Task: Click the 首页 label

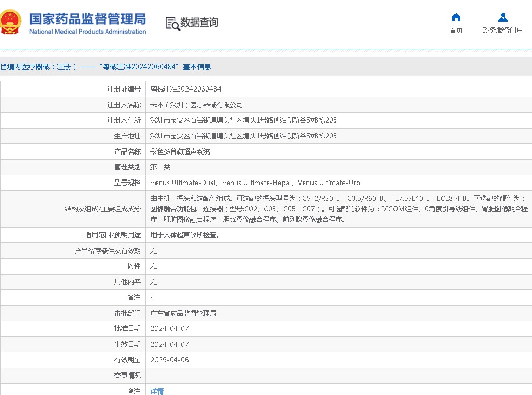Action: coord(456,30)
